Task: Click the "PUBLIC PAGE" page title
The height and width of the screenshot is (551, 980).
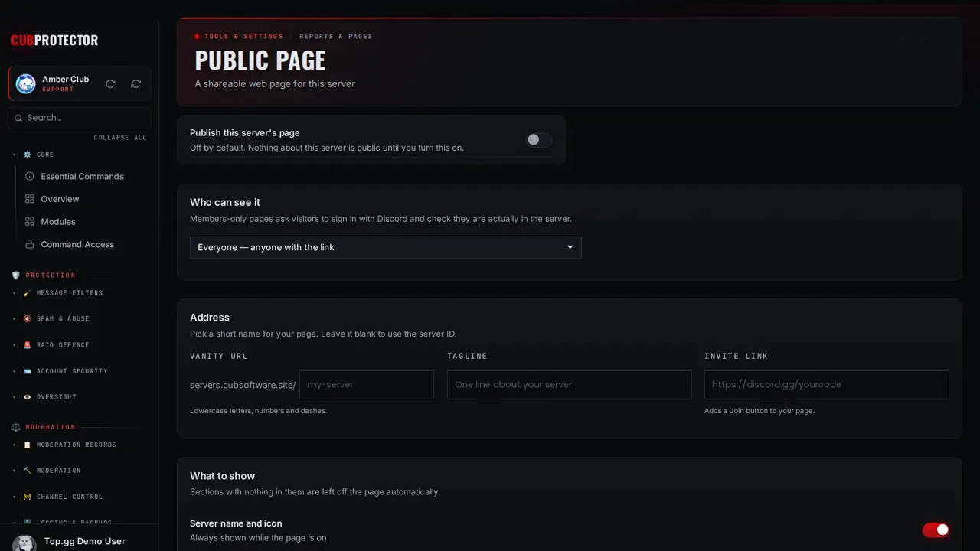Action: [x=260, y=60]
